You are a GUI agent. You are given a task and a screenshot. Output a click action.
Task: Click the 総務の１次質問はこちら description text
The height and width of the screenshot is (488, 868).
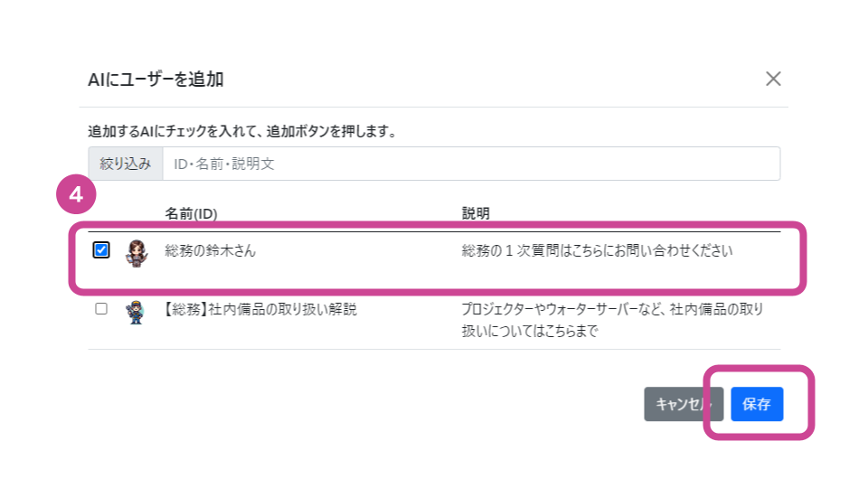coord(597,251)
